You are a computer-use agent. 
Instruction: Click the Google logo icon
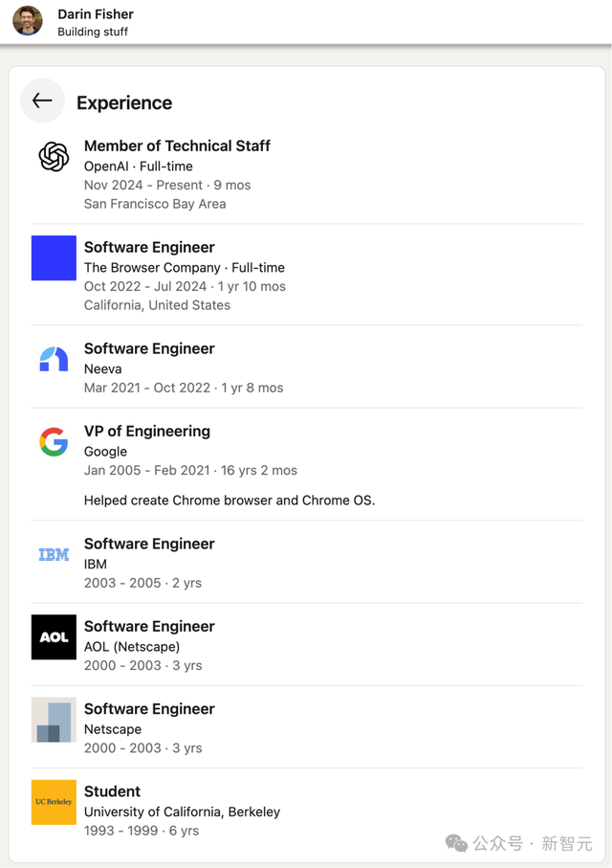(x=54, y=441)
